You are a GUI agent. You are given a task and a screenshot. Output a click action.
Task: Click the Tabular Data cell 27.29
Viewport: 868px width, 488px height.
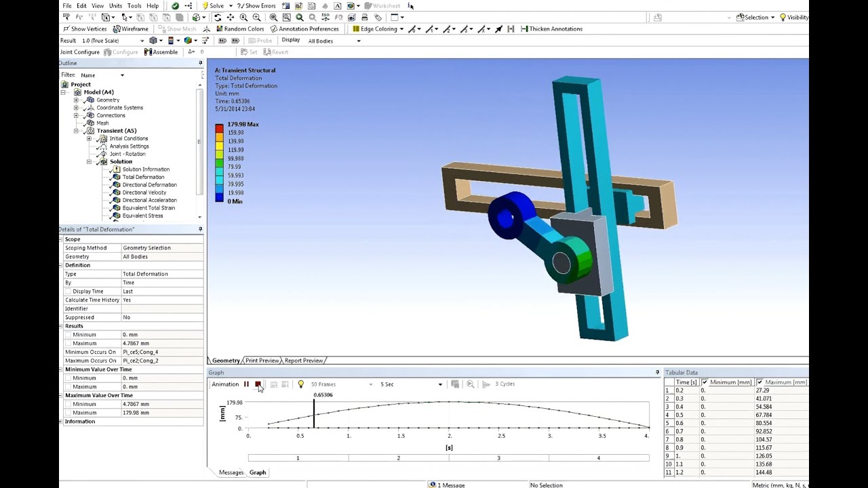tap(781, 390)
